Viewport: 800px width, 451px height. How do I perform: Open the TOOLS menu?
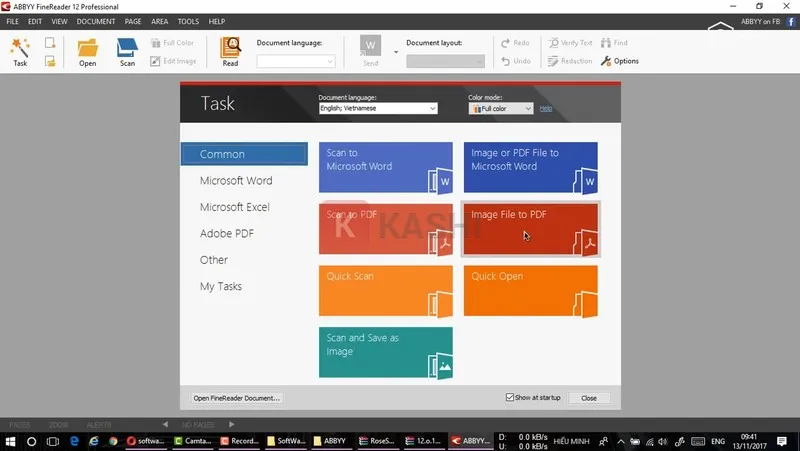pyautogui.click(x=188, y=21)
